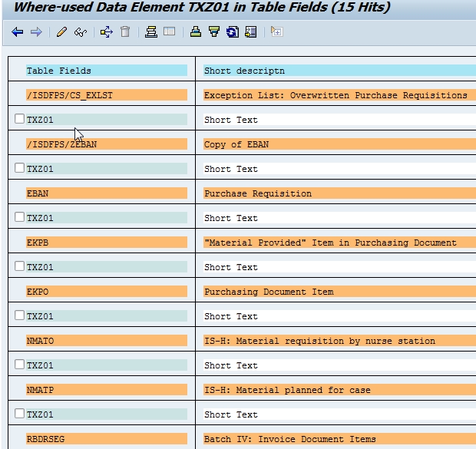The image size is (476, 449).
Task: Click 'IS-H: Material planned for case'
Action: click(x=287, y=390)
